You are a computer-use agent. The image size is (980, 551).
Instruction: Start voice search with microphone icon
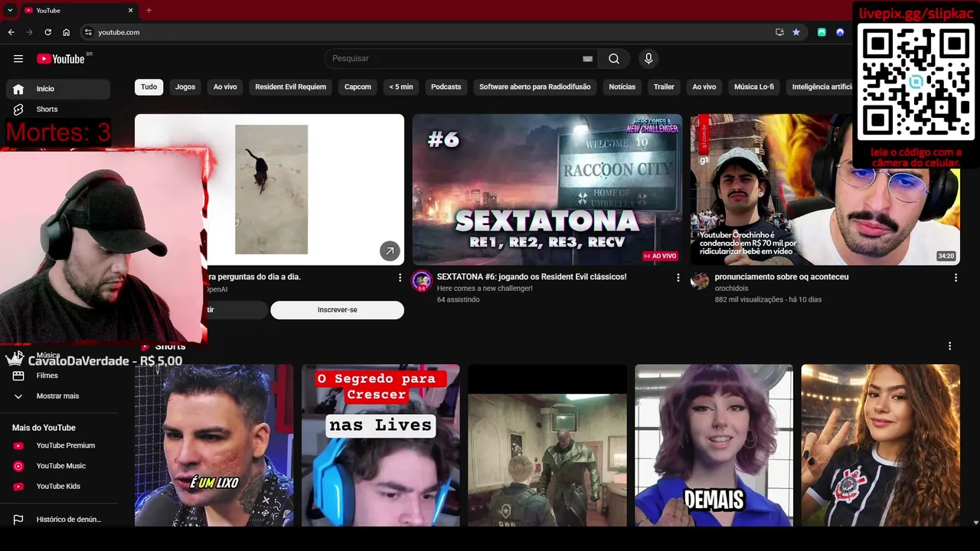(x=648, y=59)
